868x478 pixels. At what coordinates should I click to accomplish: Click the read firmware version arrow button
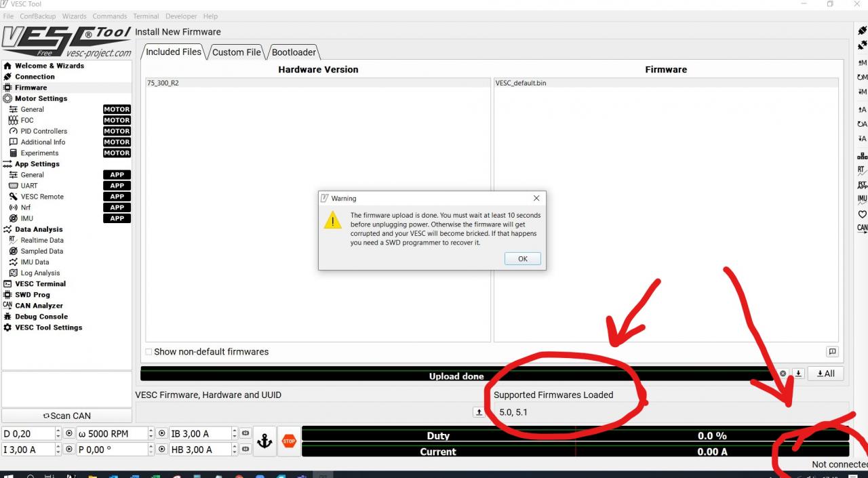[479, 412]
